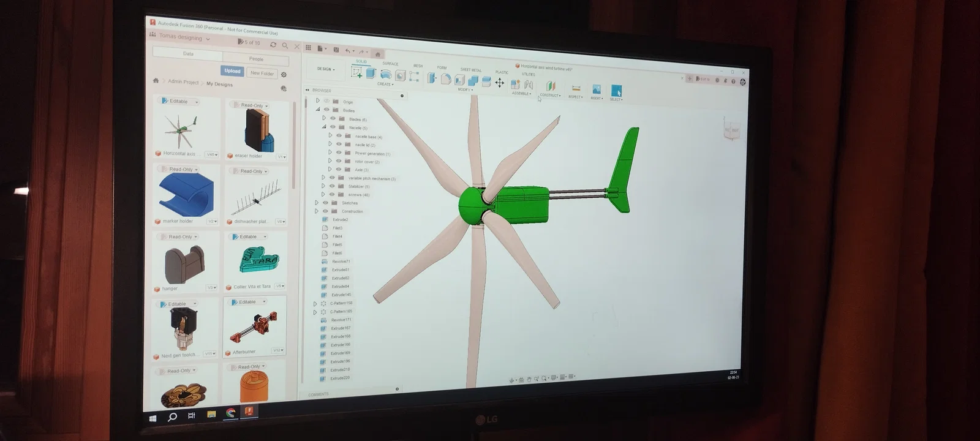The height and width of the screenshot is (441, 980).
Task: Hide the Power generation (1) folder
Action: tap(339, 153)
